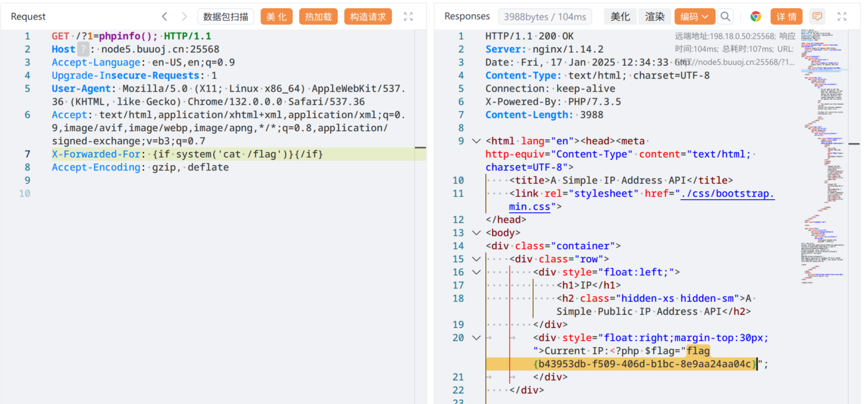
Task: Expand the Responses panel to fullscreen
Action: pyautogui.click(x=842, y=16)
